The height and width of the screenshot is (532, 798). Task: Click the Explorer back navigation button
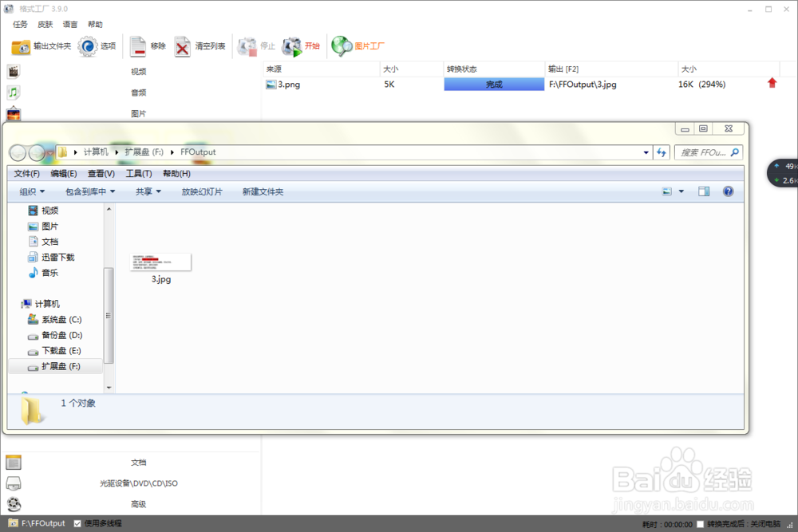pyautogui.click(x=18, y=152)
